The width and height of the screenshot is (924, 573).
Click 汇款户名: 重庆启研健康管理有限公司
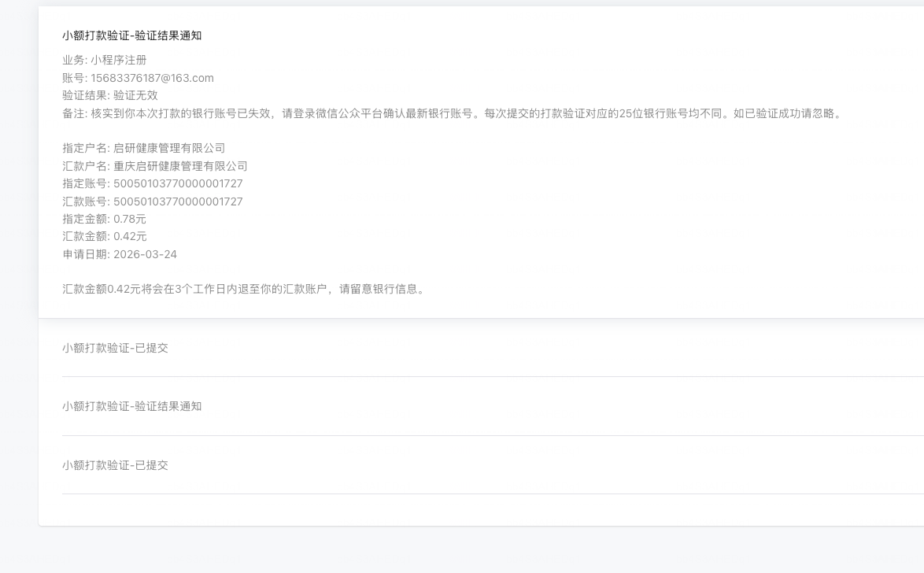coord(155,166)
